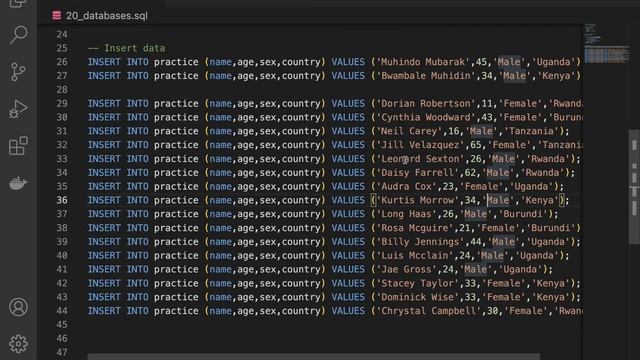Click 'Billy Jennings' string on line 39
640x360 pixels.
pos(420,242)
